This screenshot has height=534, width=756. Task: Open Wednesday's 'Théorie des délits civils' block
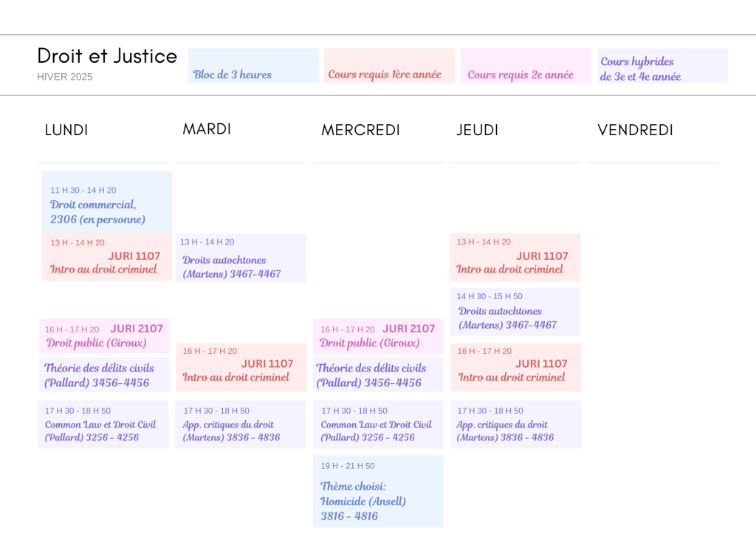[x=378, y=374]
